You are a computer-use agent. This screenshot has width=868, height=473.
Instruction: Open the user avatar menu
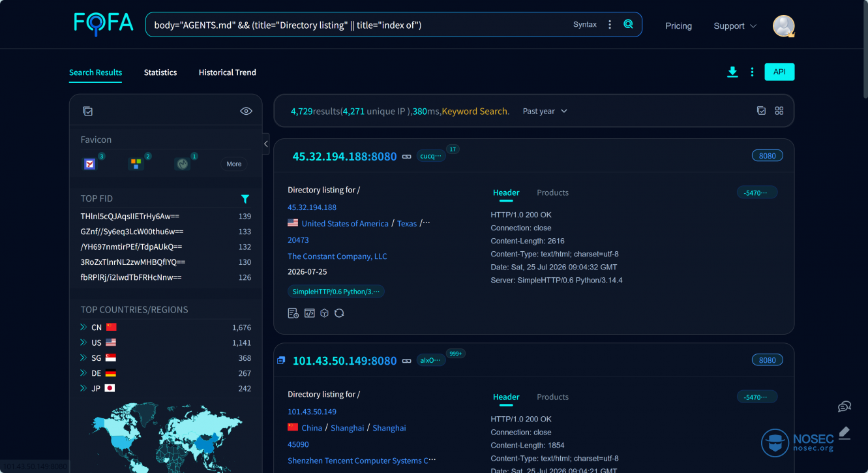click(783, 25)
